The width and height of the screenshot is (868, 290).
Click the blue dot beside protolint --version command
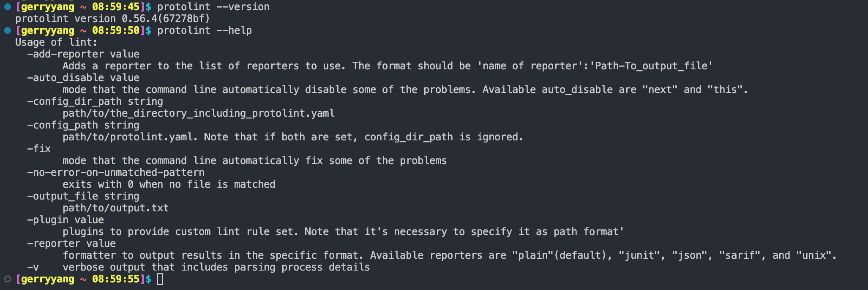click(7, 7)
